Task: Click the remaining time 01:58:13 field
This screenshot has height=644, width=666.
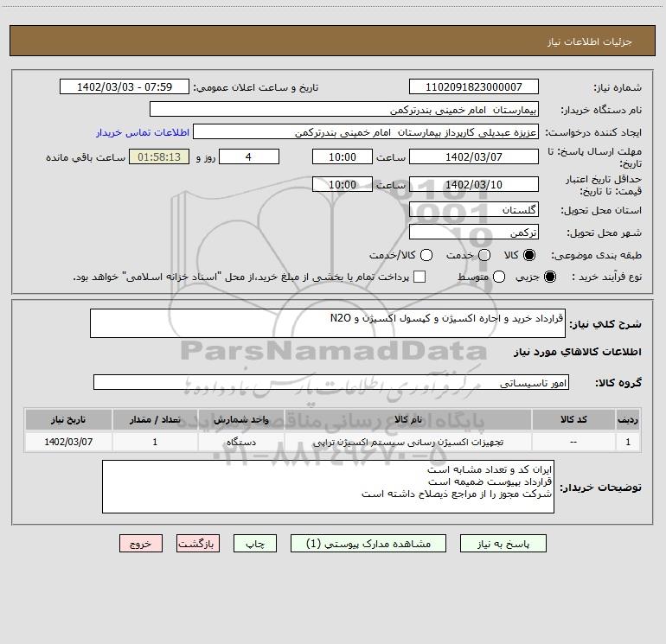Action: (x=159, y=156)
